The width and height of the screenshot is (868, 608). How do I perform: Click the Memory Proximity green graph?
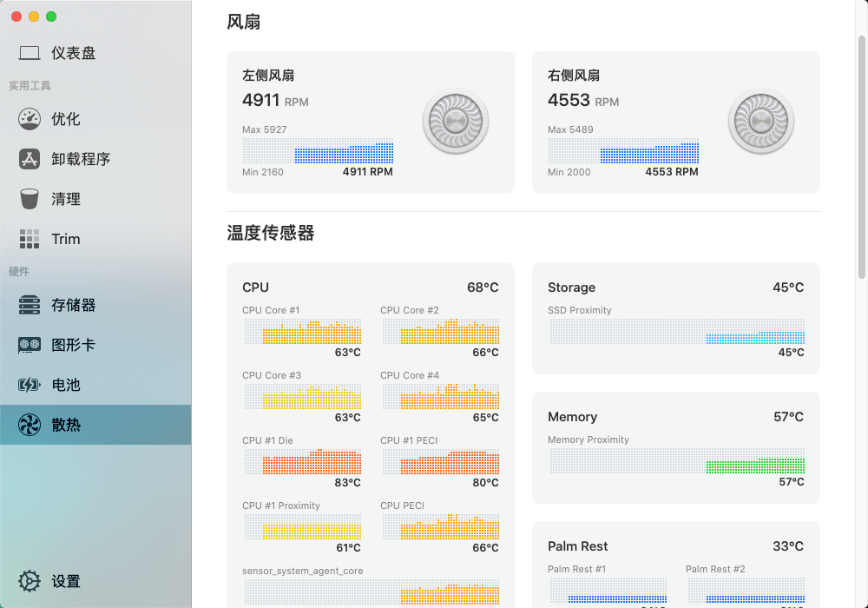click(x=677, y=460)
